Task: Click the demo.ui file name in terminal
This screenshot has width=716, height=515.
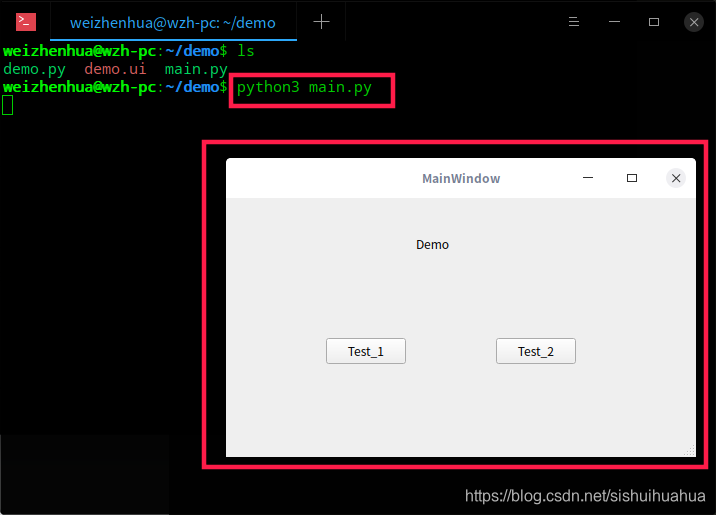Action: click(115, 69)
